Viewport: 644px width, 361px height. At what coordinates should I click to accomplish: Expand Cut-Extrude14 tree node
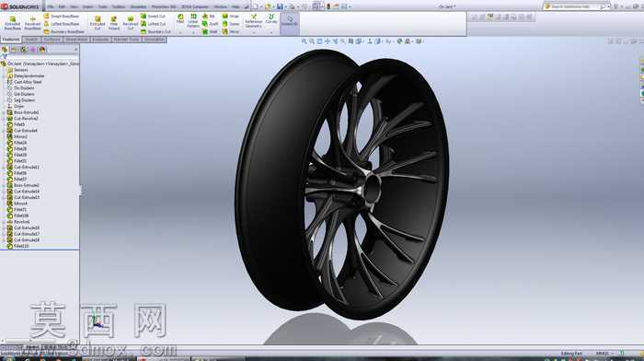tap(4, 192)
